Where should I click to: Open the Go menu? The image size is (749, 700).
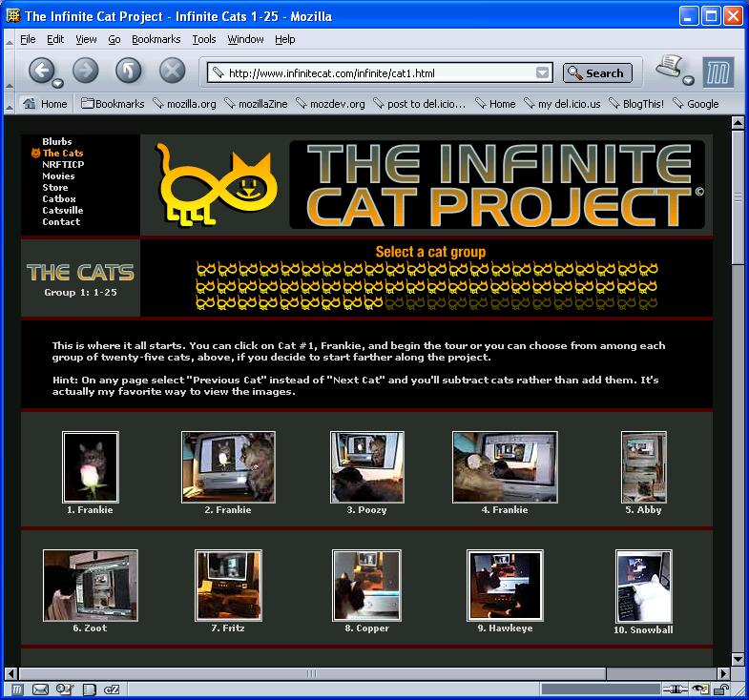pyautogui.click(x=114, y=39)
